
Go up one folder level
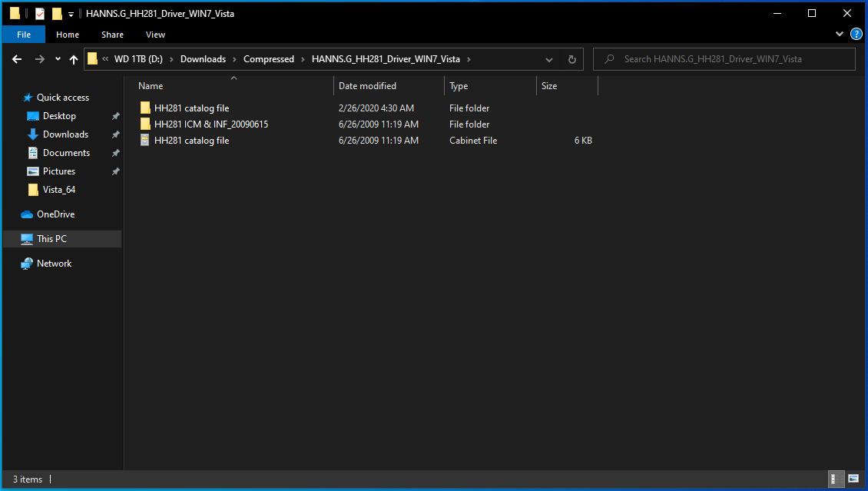click(x=74, y=59)
